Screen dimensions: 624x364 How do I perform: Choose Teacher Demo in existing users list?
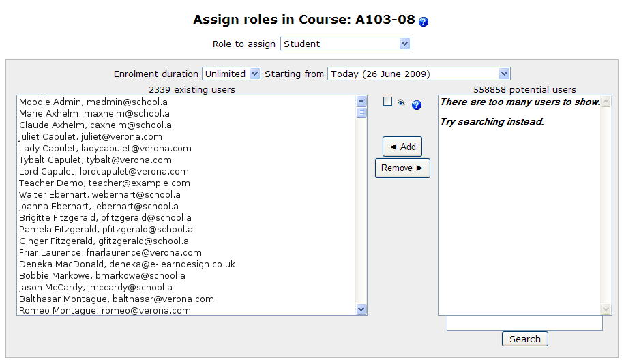(104, 183)
